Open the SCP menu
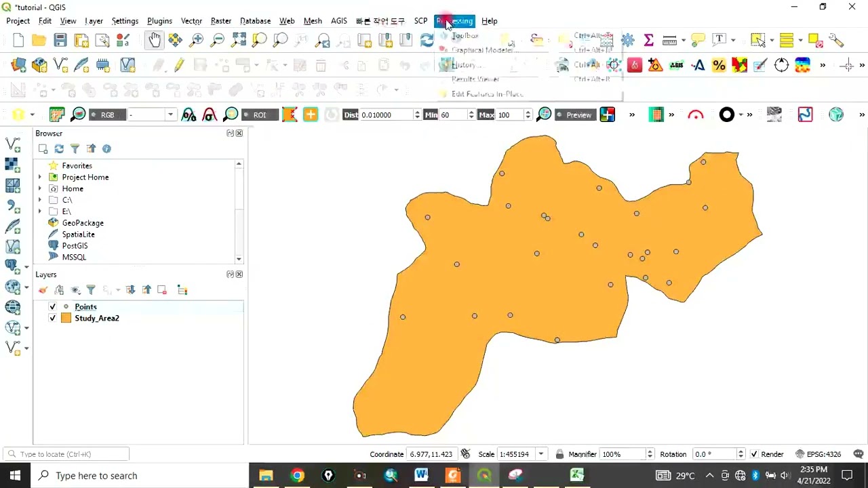Screen dimensions: 868x488 pos(420,21)
